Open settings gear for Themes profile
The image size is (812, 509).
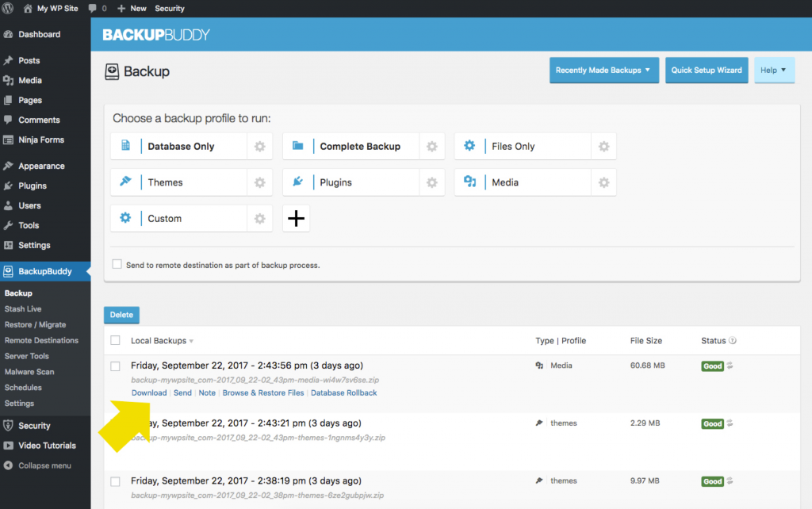(x=260, y=183)
